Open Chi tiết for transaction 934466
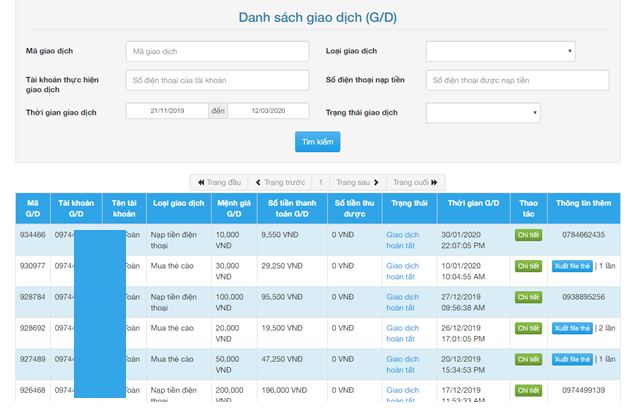This screenshot has height=420, width=630. (x=528, y=235)
